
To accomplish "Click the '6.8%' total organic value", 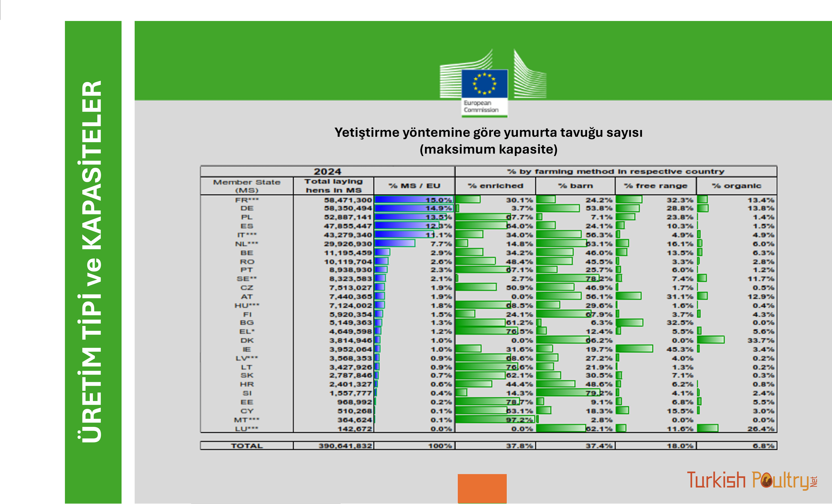I will [x=763, y=446].
